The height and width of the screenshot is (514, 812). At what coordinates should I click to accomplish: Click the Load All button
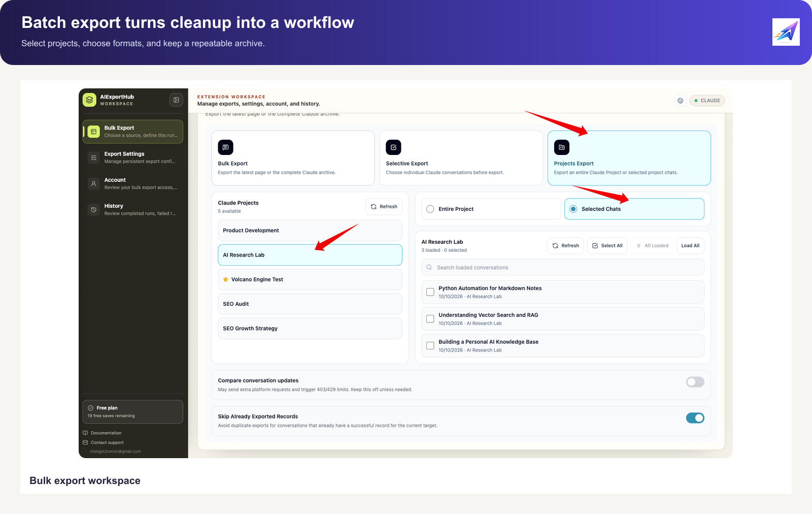click(x=690, y=245)
